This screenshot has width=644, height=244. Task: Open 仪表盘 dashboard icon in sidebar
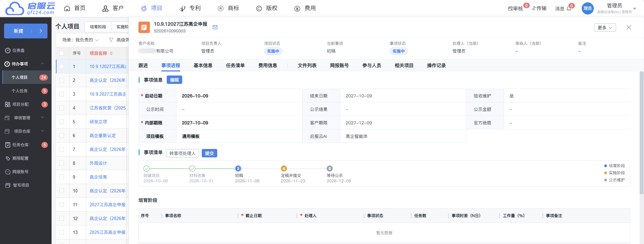(8, 51)
